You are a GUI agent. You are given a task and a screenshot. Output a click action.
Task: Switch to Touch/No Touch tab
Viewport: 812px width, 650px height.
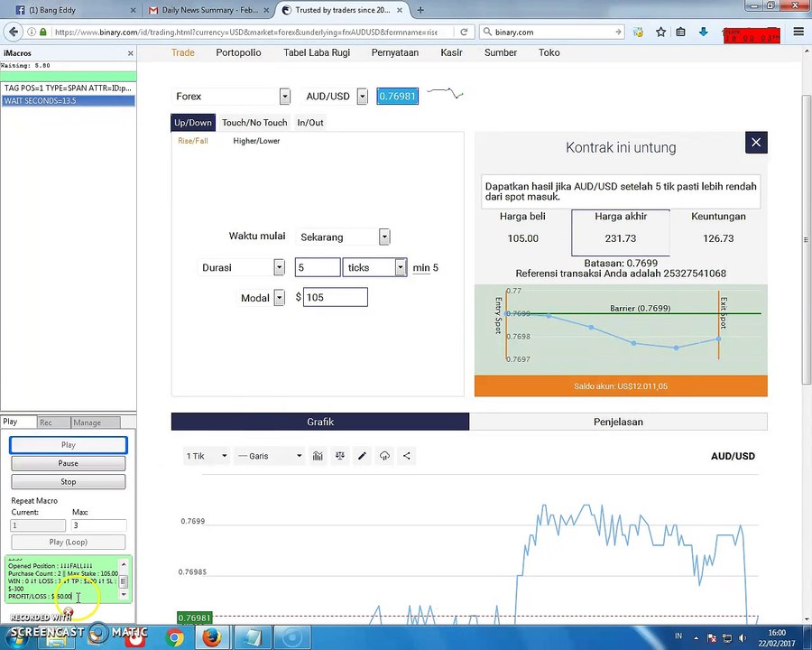pyautogui.click(x=254, y=123)
